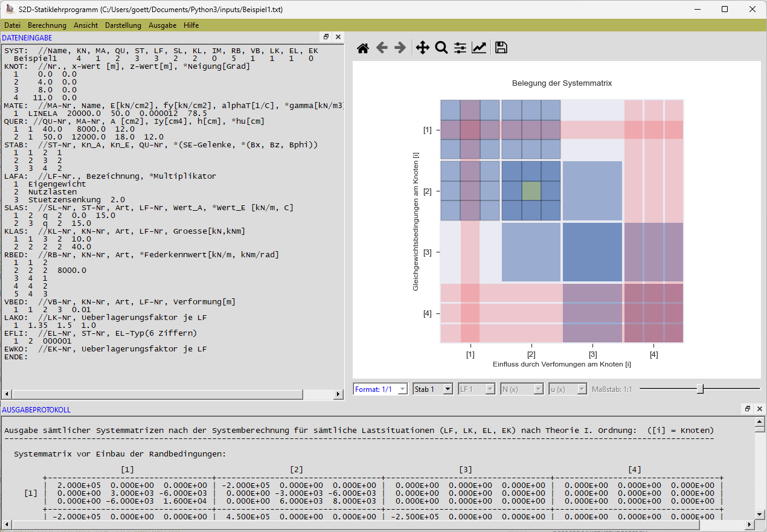Open the Berechnung menu

pyautogui.click(x=47, y=25)
